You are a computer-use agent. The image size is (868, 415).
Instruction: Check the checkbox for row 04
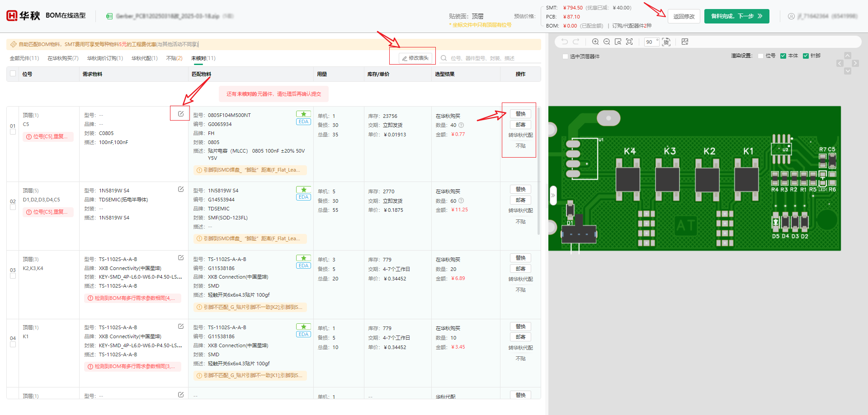click(13, 344)
